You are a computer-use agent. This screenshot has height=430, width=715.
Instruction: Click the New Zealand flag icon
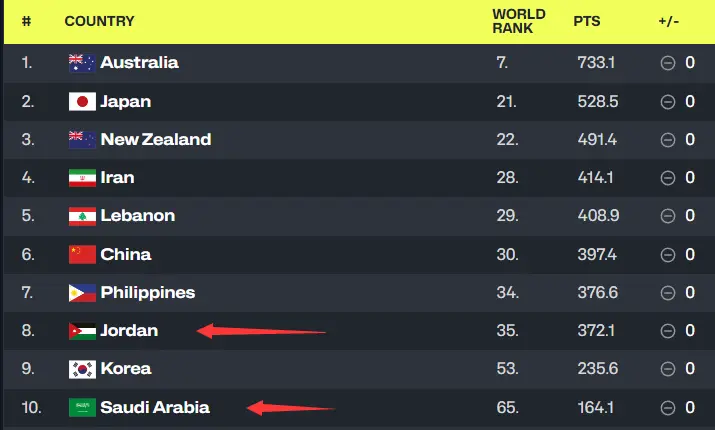[x=82, y=140]
